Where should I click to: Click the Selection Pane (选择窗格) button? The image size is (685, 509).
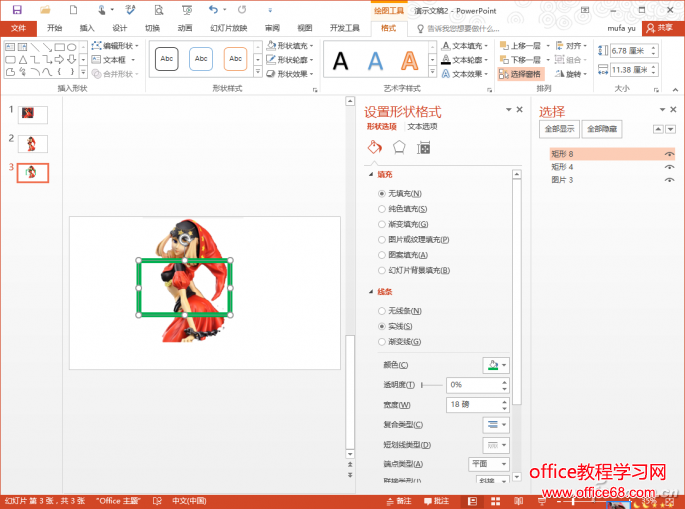coord(520,74)
